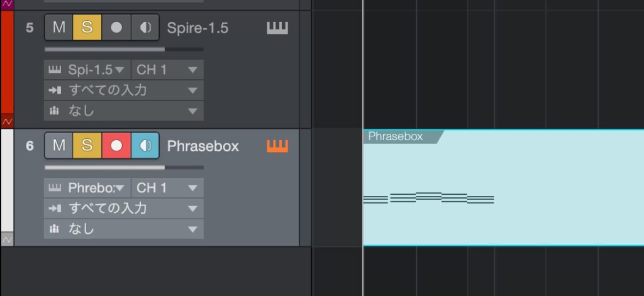The height and width of the screenshot is (296, 644).
Task: Open the Spi-1.5 instrument output dropdown
Action: point(88,70)
